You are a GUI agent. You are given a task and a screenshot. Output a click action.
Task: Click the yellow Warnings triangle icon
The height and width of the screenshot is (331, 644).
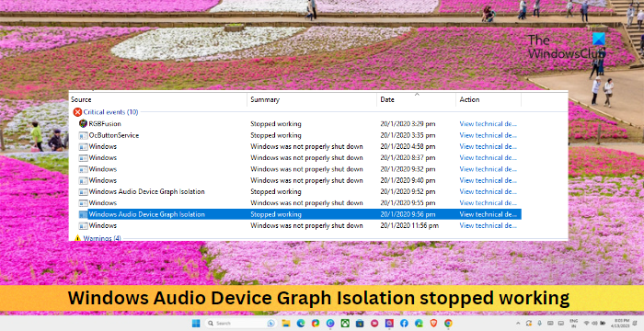tap(77, 238)
